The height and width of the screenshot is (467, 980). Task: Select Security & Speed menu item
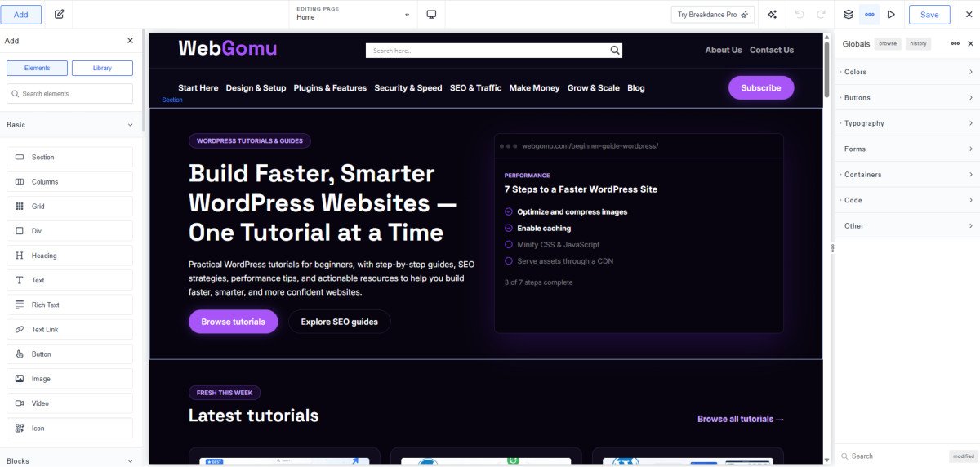click(408, 87)
